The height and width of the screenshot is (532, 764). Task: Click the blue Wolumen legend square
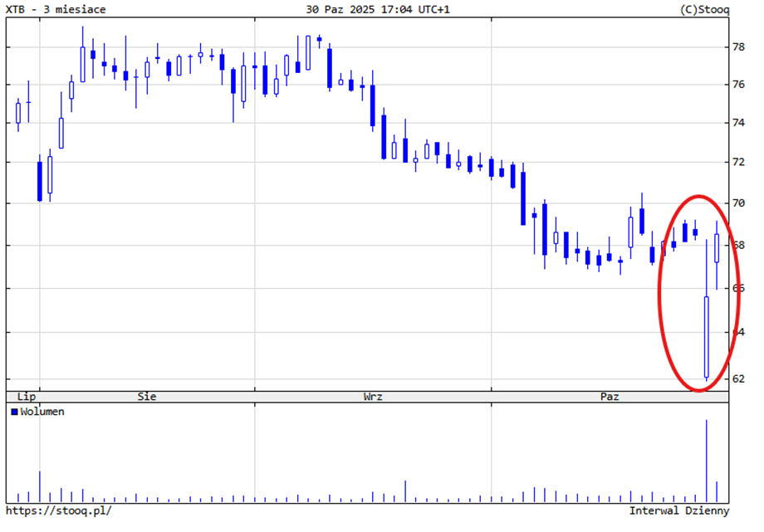click(15, 412)
